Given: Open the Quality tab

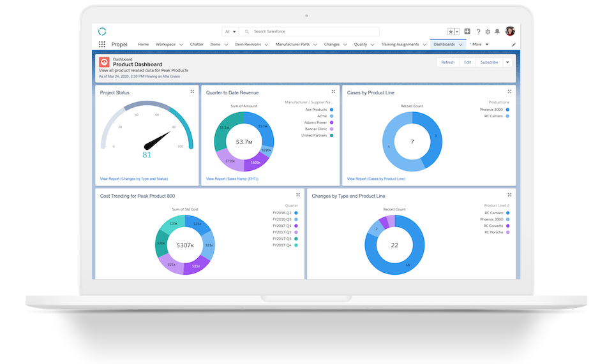Looking at the screenshot, I should [361, 45].
